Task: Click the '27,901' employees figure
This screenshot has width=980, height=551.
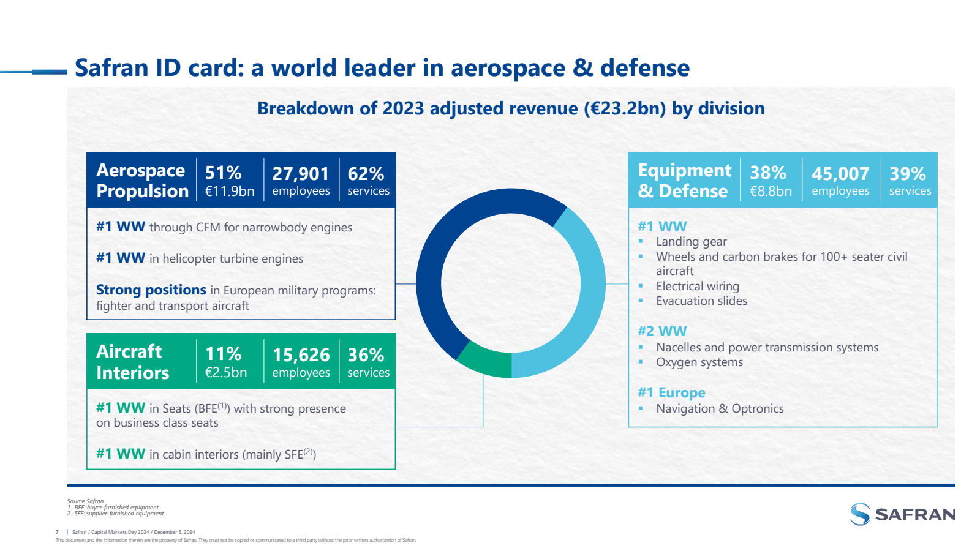Action: point(301,174)
